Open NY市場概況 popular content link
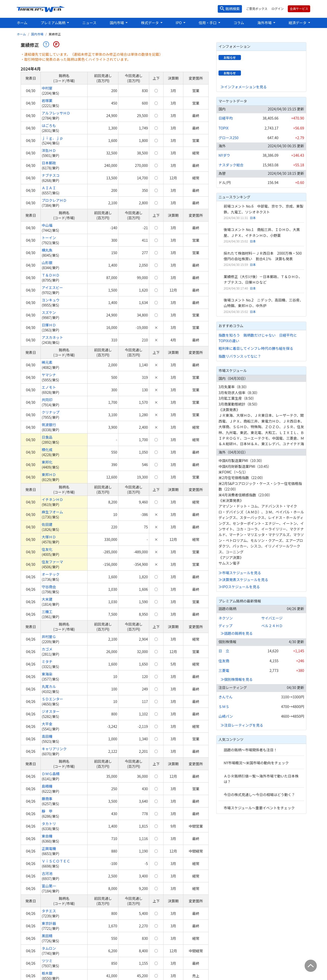327x980 pixels. (x=256, y=763)
